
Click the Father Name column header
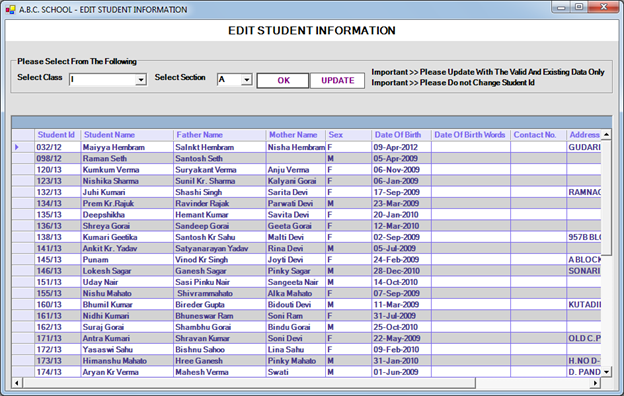tap(219, 135)
